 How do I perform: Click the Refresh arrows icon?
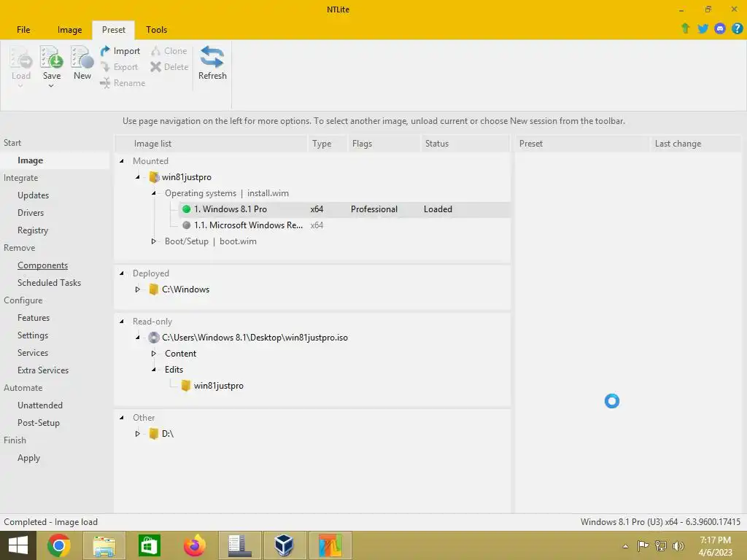[212, 57]
